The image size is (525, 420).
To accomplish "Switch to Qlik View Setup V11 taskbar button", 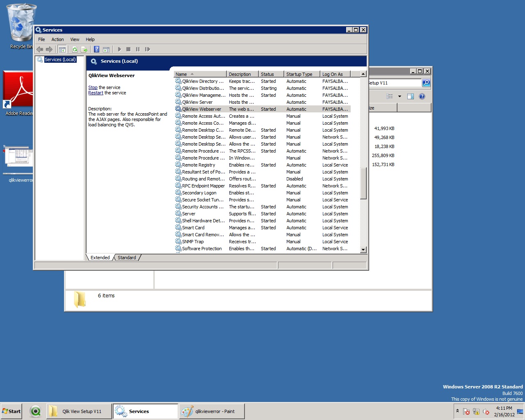I will tap(80, 411).
